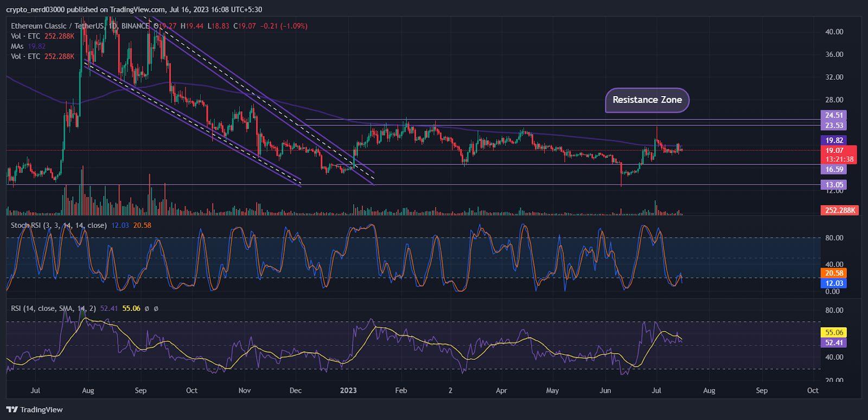Viewport: 868px width, 420px height.
Task: Click the 19.07 current price label
Action: (834, 150)
